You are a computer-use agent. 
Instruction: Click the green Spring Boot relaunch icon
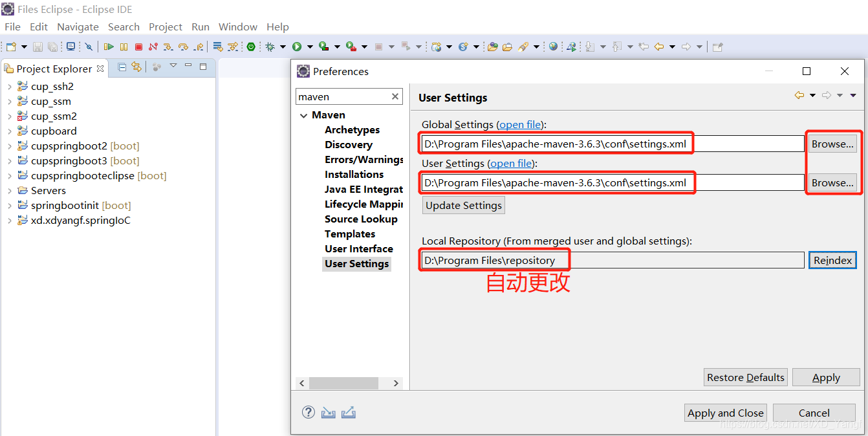(x=251, y=47)
